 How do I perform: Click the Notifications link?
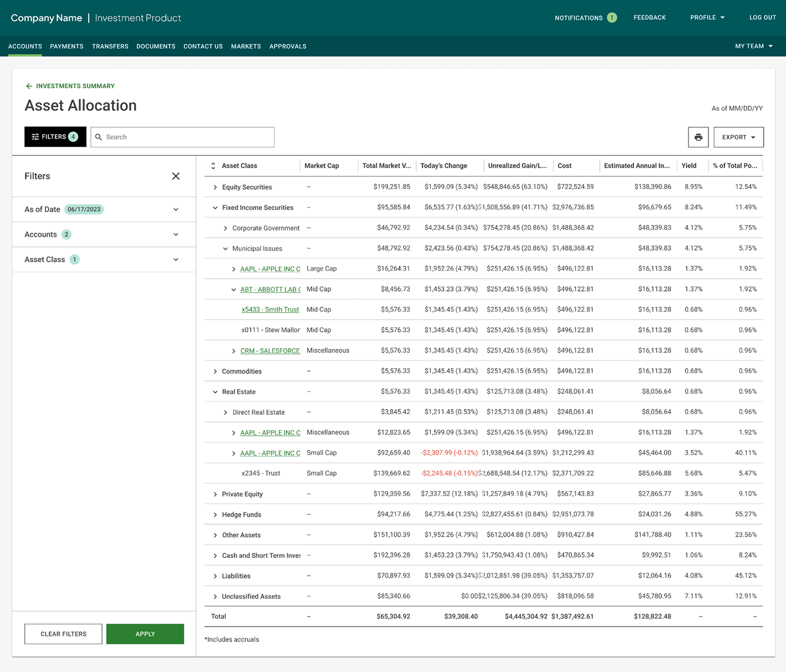click(578, 17)
